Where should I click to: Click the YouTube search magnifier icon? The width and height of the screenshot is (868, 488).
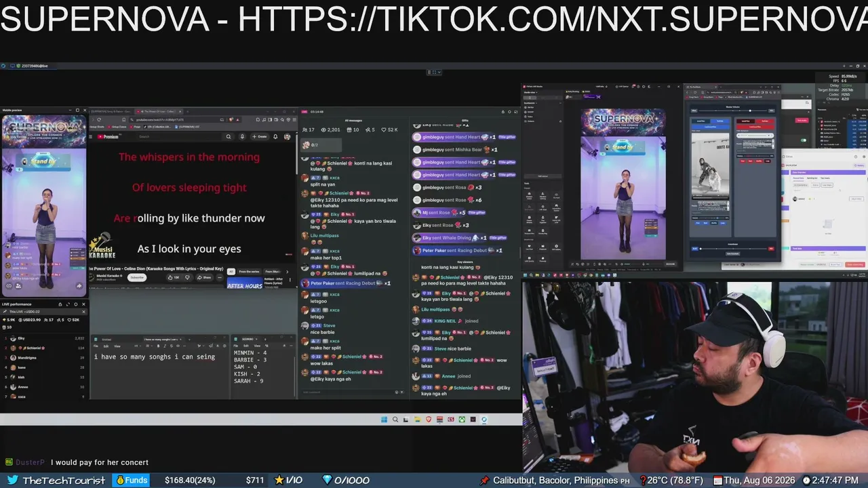[x=228, y=136]
